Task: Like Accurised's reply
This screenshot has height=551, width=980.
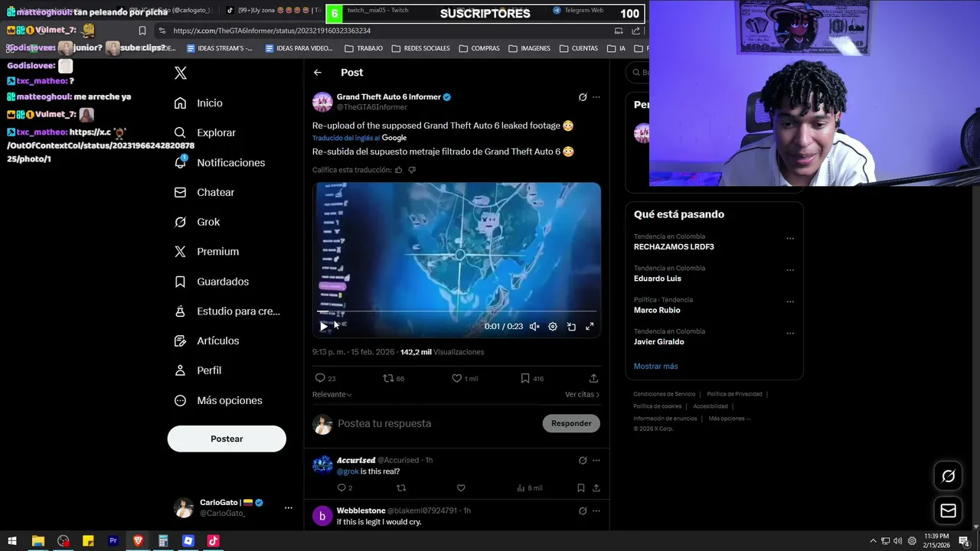Action: point(461,487)
